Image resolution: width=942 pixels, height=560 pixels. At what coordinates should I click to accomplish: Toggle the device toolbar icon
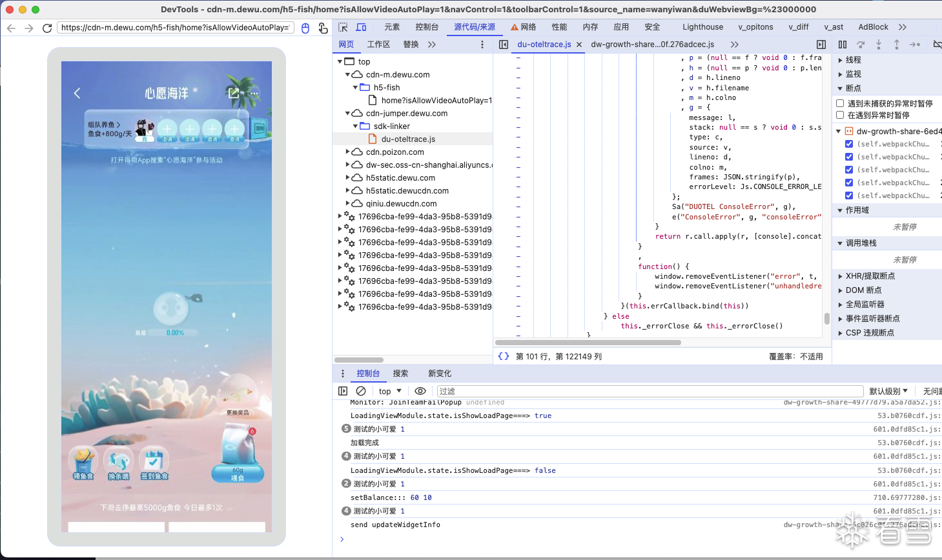(x=361, y=27)
